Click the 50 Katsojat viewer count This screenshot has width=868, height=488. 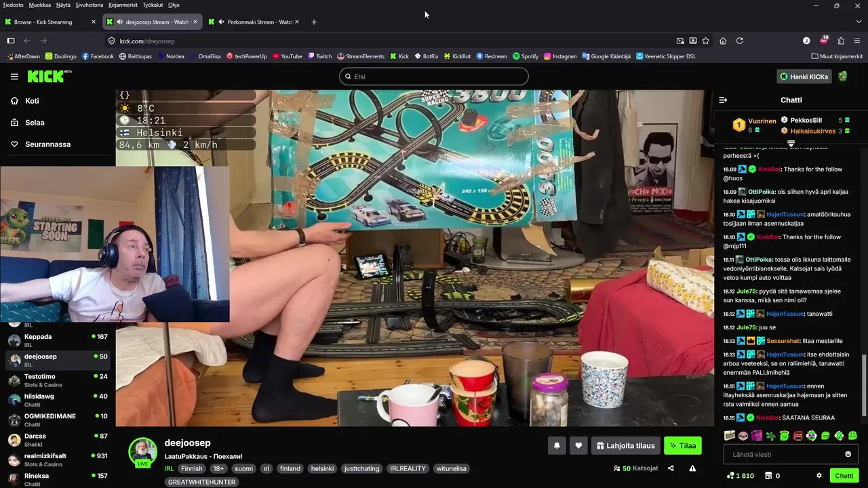[x=635, y=468]
